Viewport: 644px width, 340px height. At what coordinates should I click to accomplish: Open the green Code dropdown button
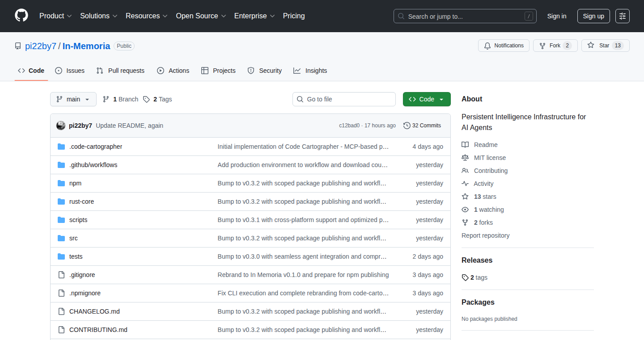pyautogui.click(x=427, y=99)
